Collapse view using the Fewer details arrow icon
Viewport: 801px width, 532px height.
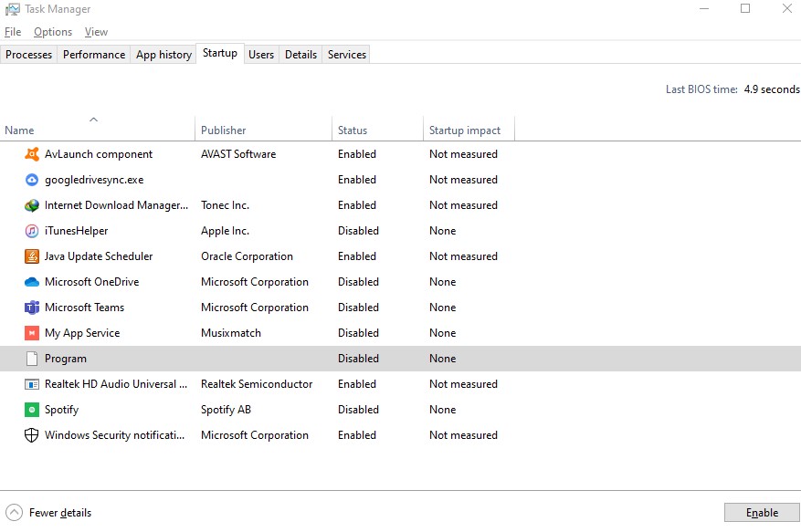point(14,512)
